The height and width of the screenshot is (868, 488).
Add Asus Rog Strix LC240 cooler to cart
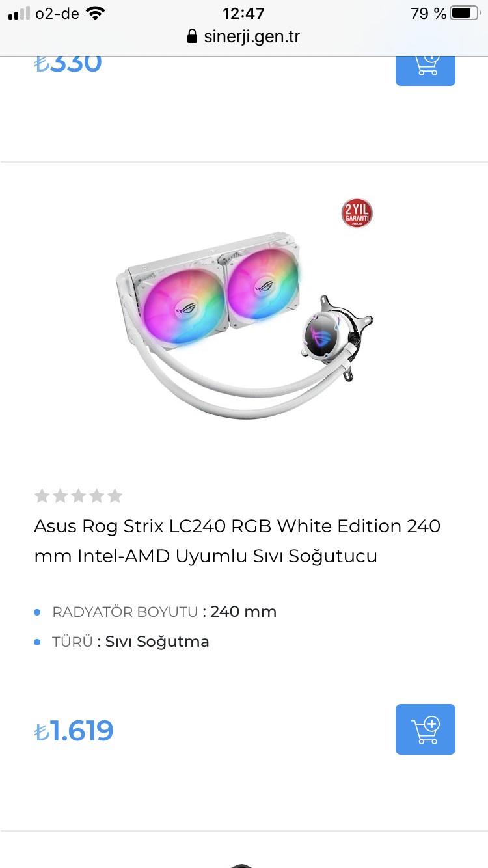(426, 729)
